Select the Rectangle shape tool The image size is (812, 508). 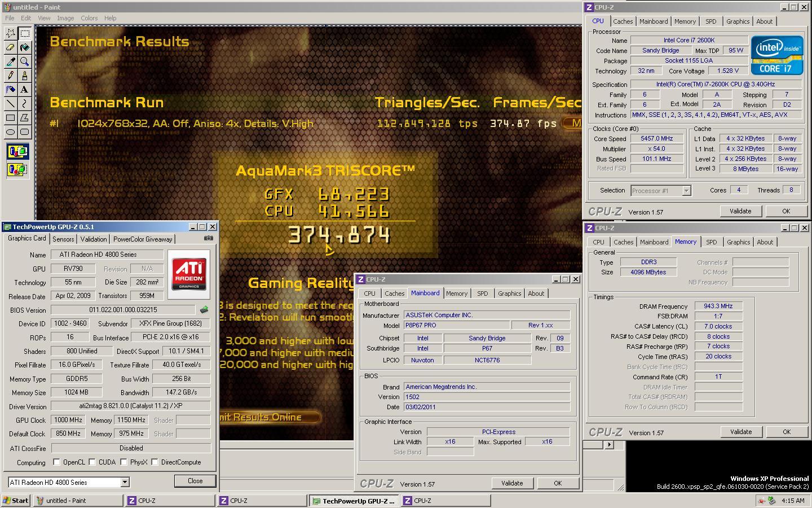(11, 117)
